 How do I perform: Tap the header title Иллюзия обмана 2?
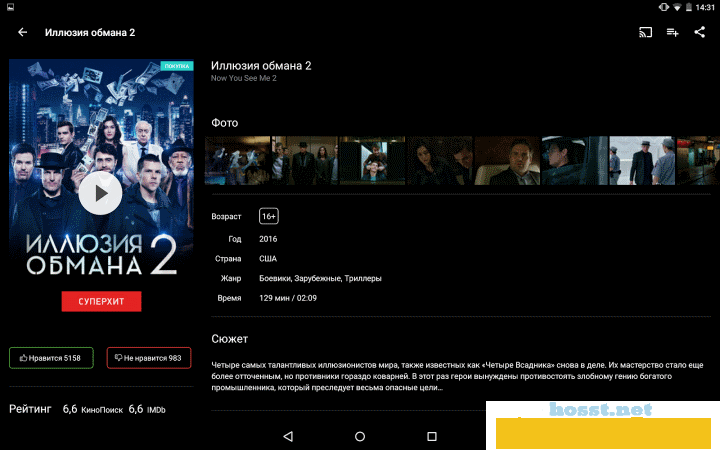90,33
